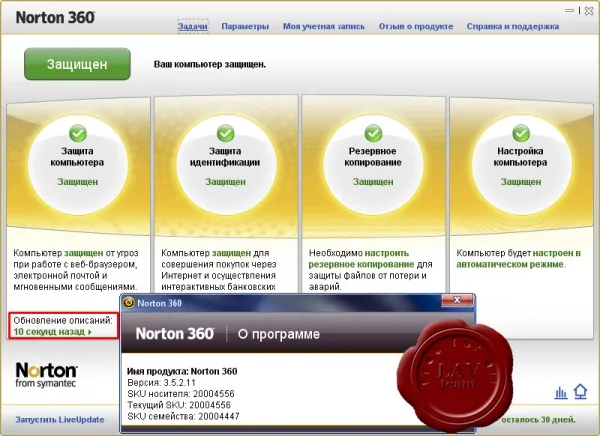Click Запустить LiveUpdate link
The height and width of the screenshot is (436, 600).
60,420
